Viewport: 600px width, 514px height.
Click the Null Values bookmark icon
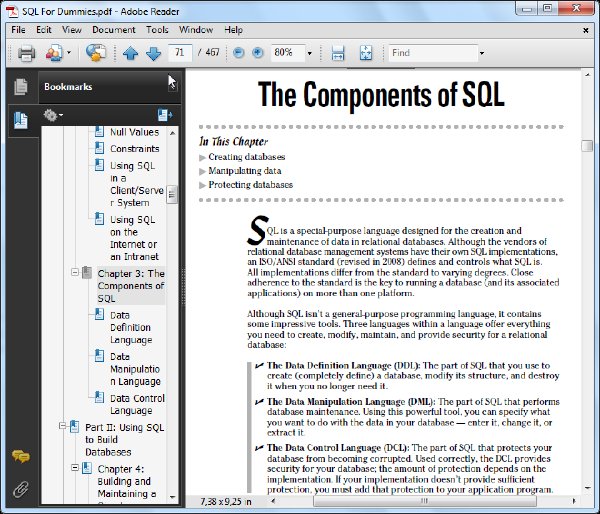click(99, 131)
